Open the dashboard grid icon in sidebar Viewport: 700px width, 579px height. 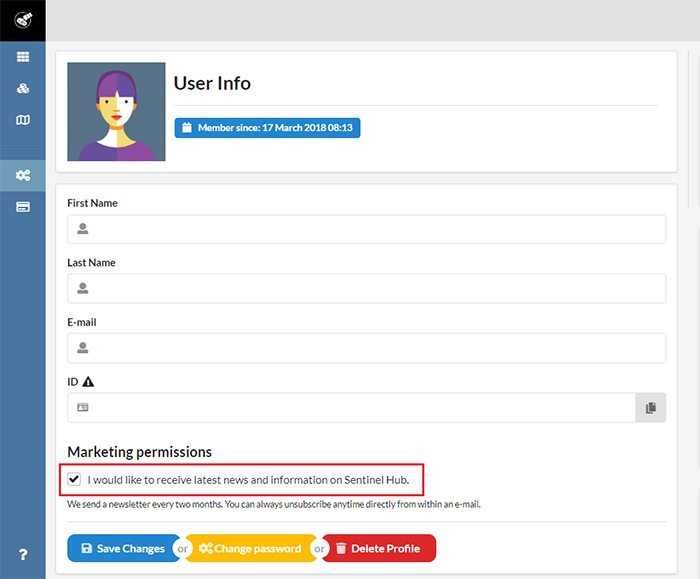coord(23,57)
